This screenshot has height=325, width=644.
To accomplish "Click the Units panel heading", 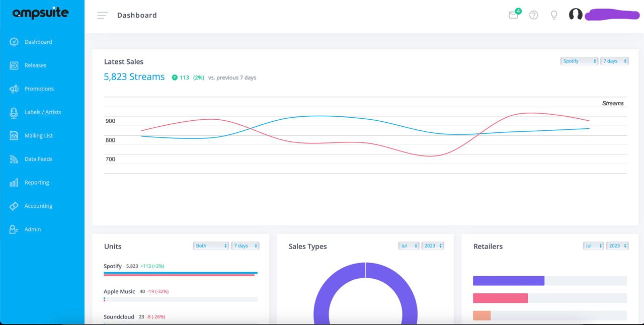I will (113, 247).
